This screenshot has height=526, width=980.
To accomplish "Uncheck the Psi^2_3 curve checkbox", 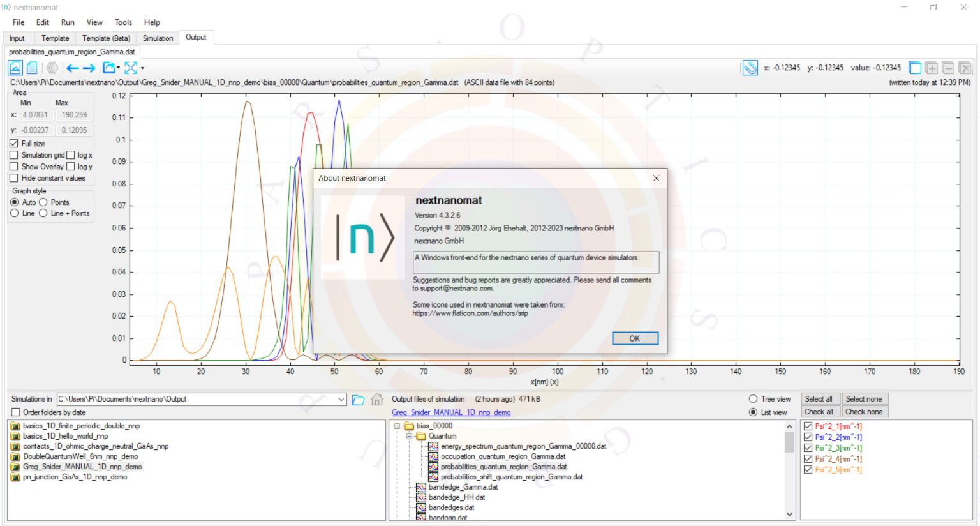I will (808, 447).
